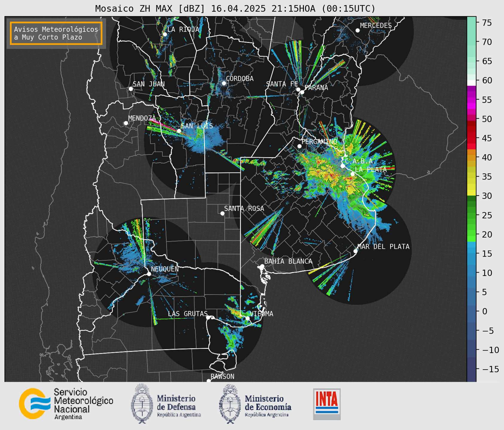Screen dimensions: 504x430
Task: Click the RAWSON city marker dot
Action: coord(209,381)
